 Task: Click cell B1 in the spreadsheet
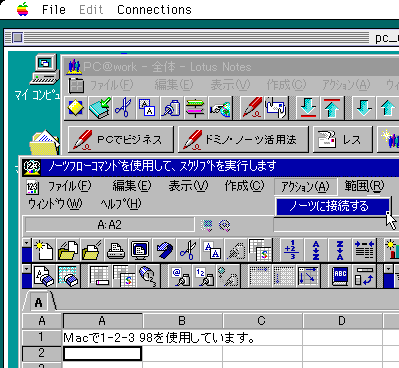(x=182, y=338)
